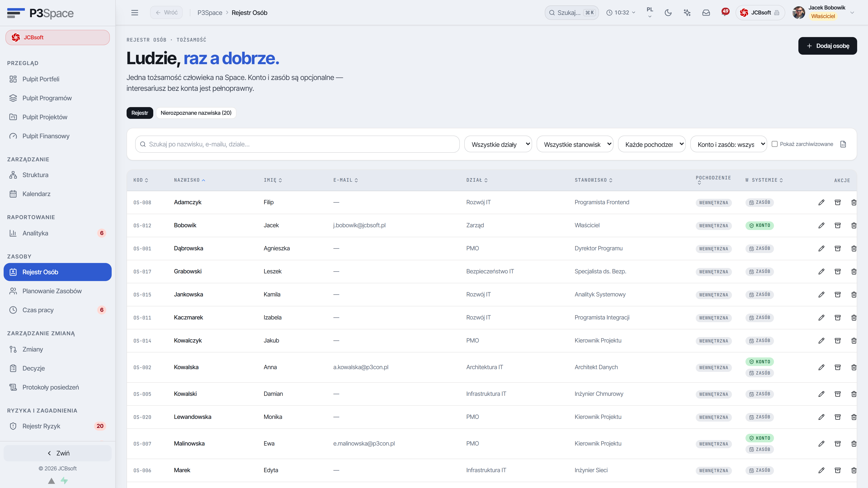Screen dimensions: 868x488
Task: Edit the Adamczyk row with pencil icon
Action: click(821, 202)
